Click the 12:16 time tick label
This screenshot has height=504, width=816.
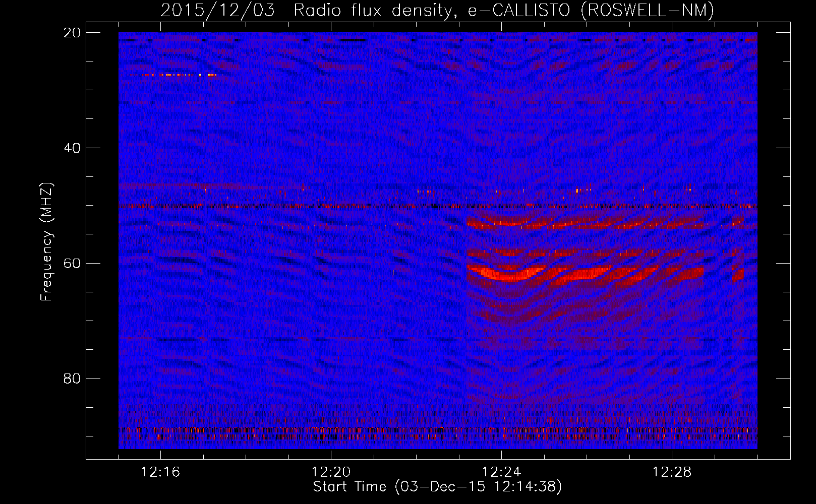click(x=160, y=472)
